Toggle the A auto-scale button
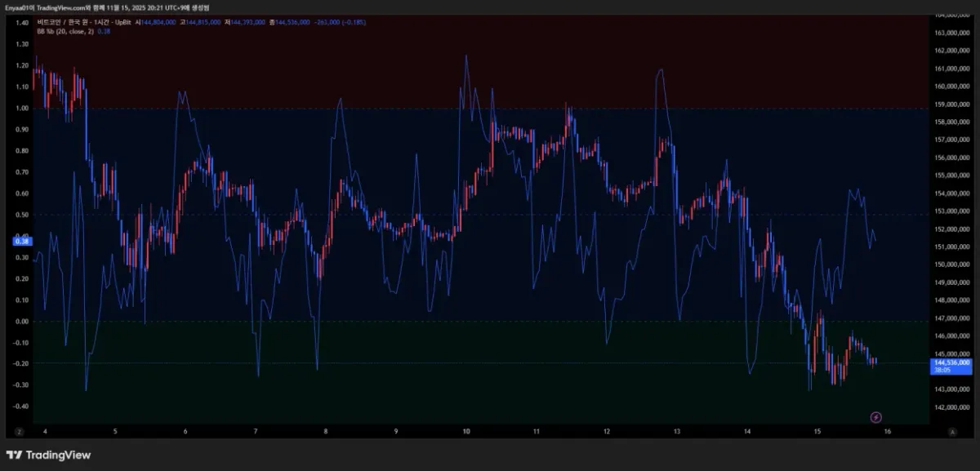Viewport: 980px width, 471px height. pos(952,430)
